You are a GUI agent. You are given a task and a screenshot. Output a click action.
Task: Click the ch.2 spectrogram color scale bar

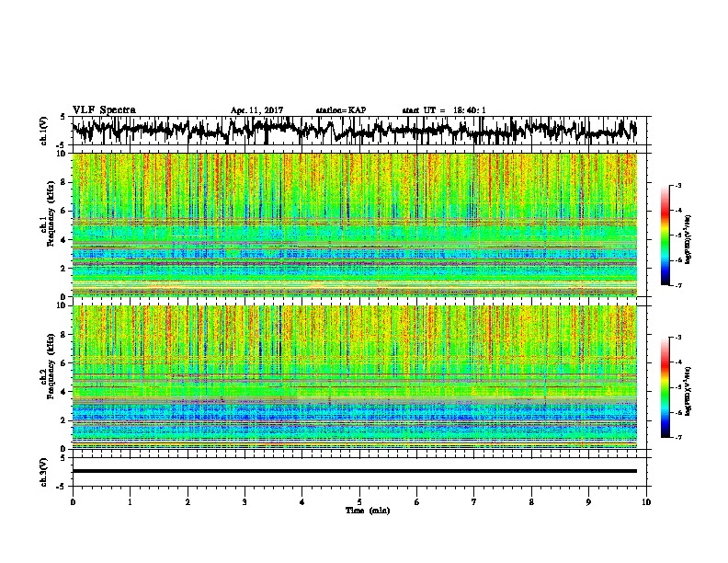tap(665, 387)
